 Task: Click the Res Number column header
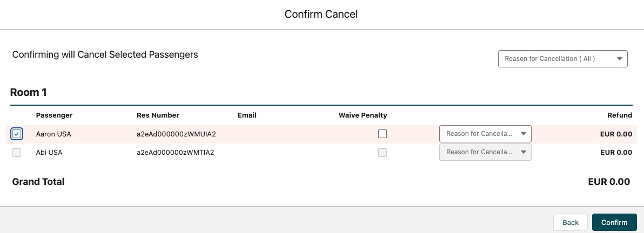pos(158,115)
